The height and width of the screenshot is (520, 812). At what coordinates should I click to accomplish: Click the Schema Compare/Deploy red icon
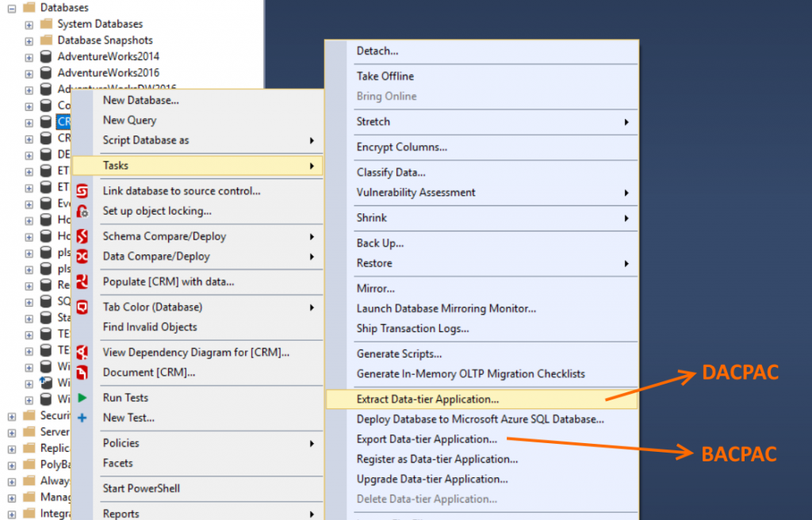pos(83,236)
